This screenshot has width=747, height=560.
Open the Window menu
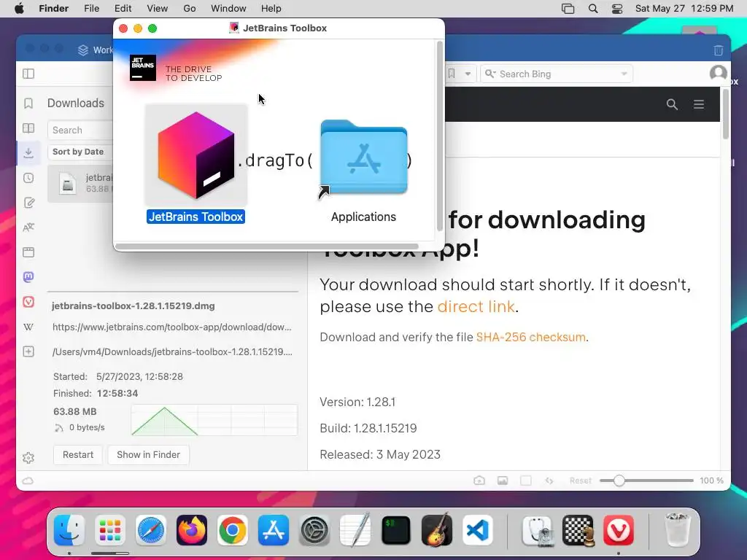(x=228, y=9)
